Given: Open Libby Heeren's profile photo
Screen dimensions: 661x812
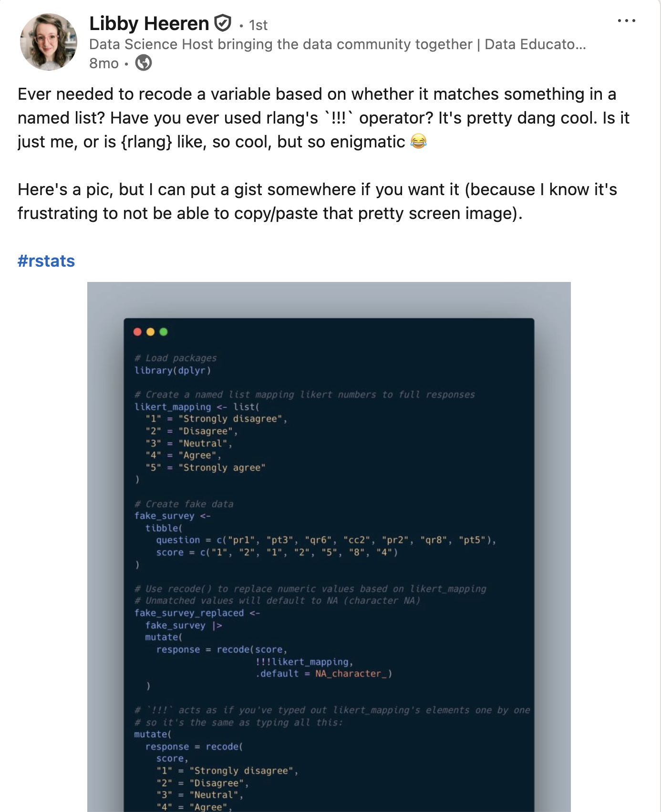Looking at the screenshot, I should tap(48, 42).
